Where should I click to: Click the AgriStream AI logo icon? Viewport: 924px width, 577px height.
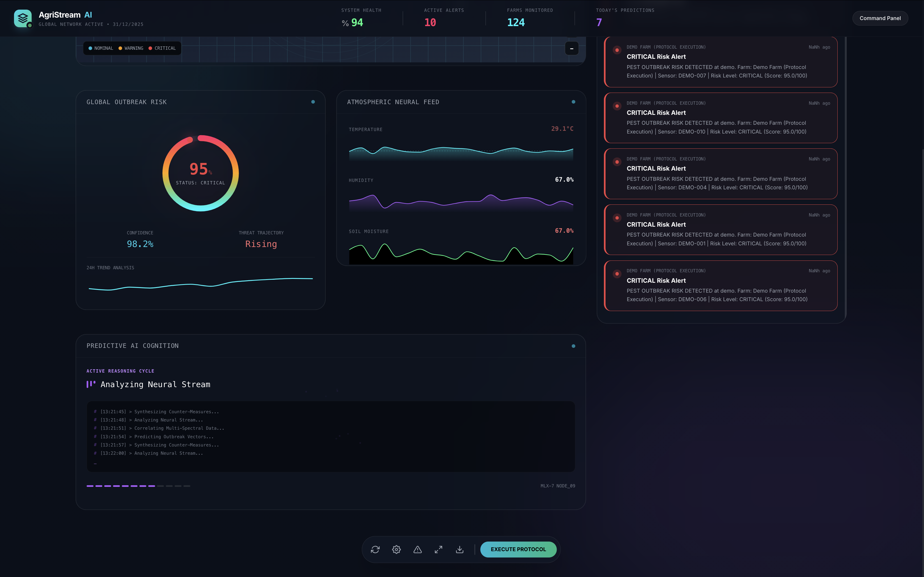[23, 18]
